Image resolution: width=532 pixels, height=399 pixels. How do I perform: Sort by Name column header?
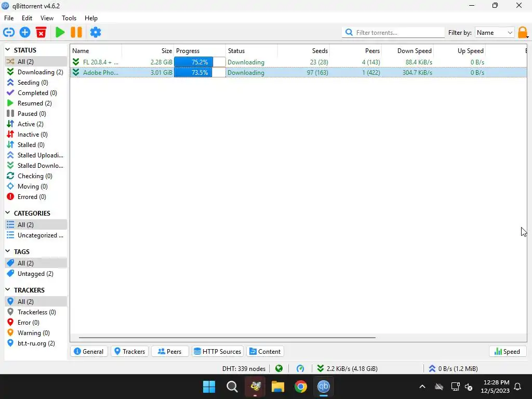96,51
